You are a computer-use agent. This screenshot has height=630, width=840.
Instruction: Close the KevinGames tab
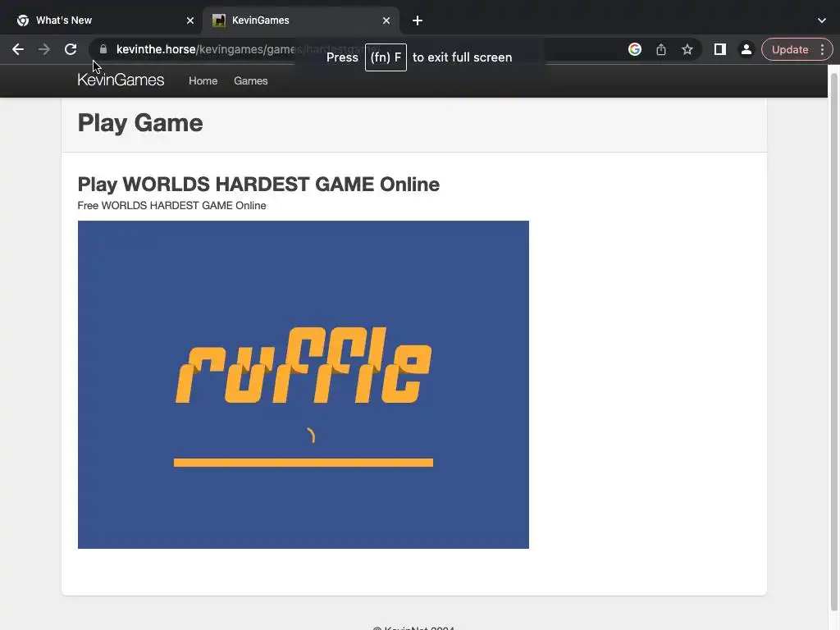pyautogui.click(x=386, y=21)
